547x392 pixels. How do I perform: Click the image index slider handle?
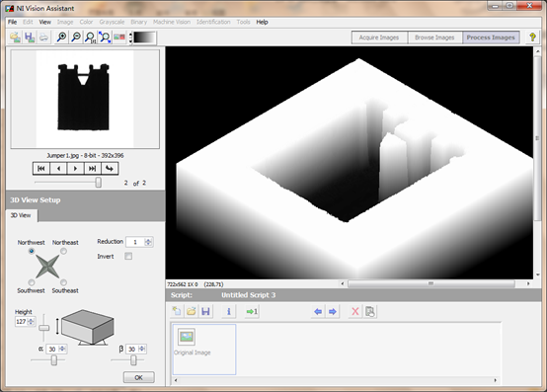[99, 182]
